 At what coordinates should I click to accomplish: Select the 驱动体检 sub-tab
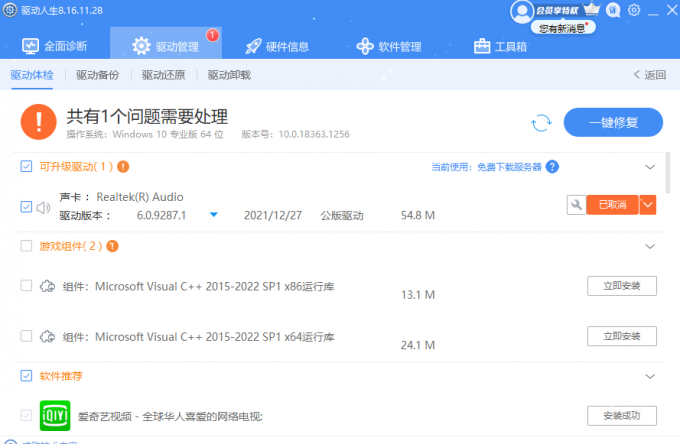[x=32, y=75]
